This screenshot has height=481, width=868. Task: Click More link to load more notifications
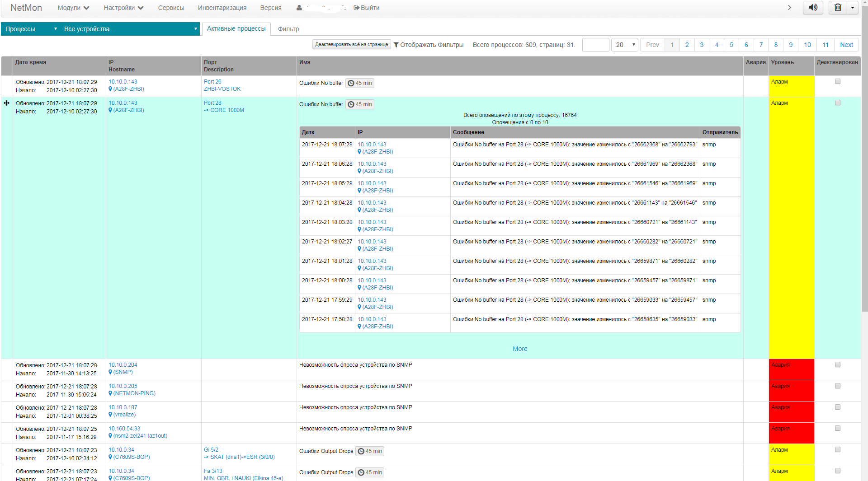point(520,349)
